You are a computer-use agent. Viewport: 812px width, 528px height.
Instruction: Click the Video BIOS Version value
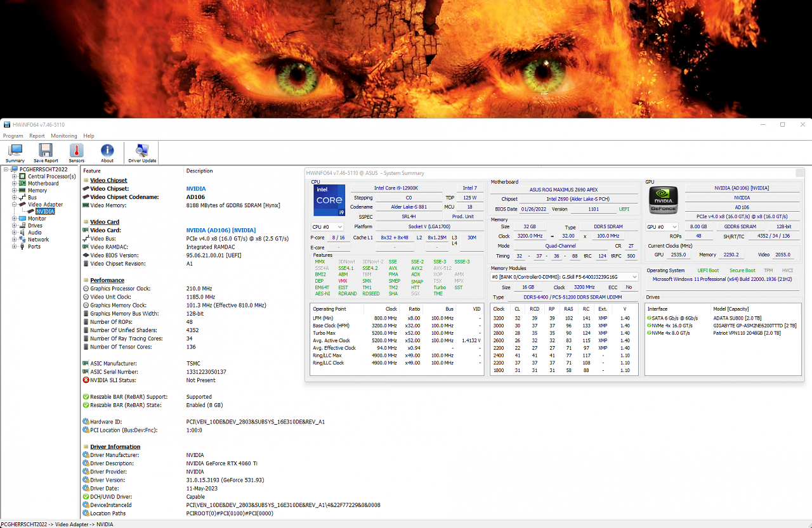[x=214, y=255]
